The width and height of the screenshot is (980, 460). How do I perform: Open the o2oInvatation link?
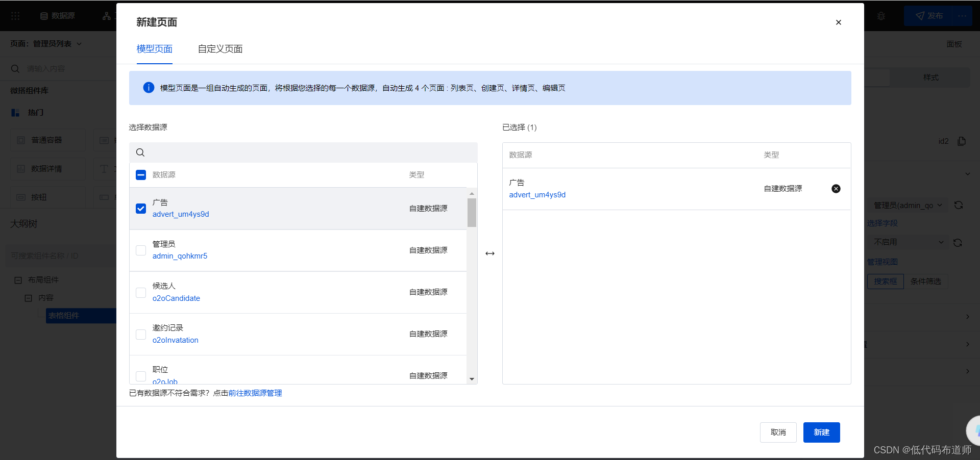[x=175, y=340]
